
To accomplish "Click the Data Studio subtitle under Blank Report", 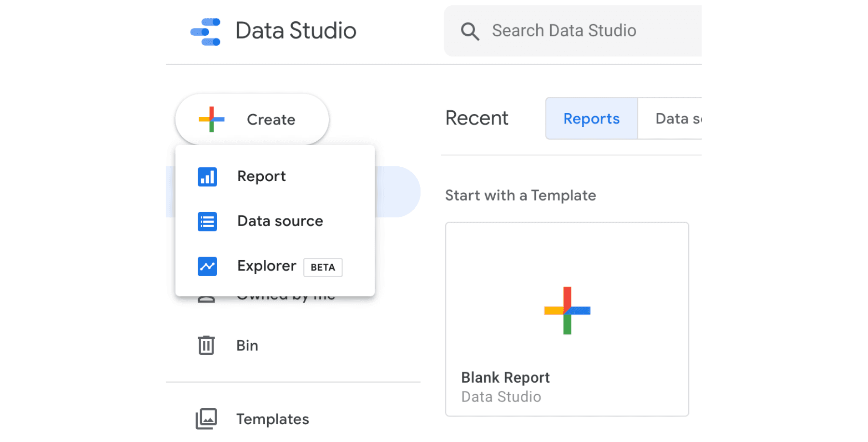I will [502, 397].
